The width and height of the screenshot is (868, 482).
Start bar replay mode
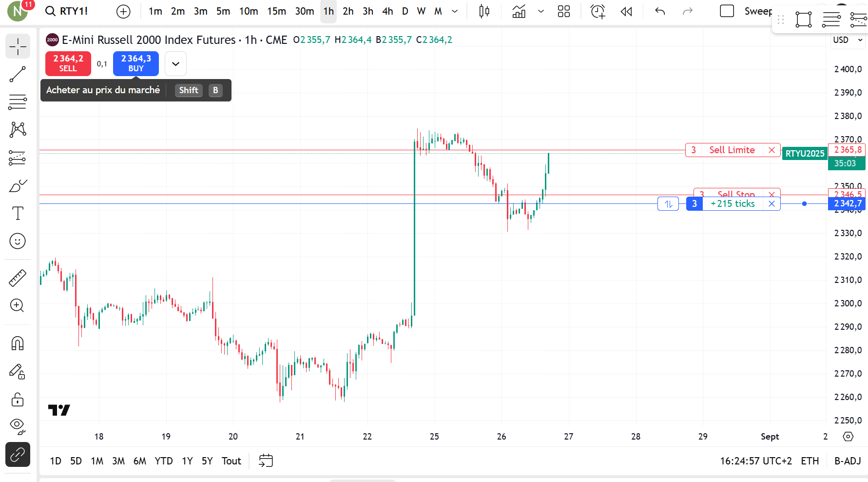pos(626,11)
